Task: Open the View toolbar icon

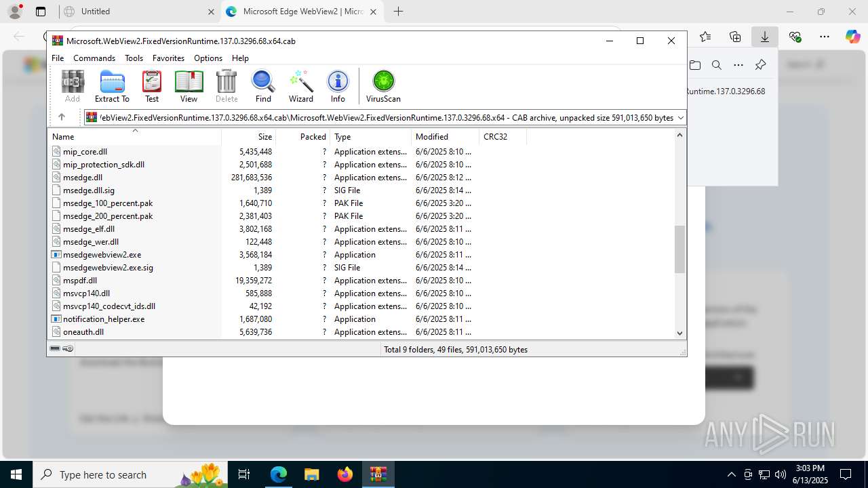Action: pos(189,86)
